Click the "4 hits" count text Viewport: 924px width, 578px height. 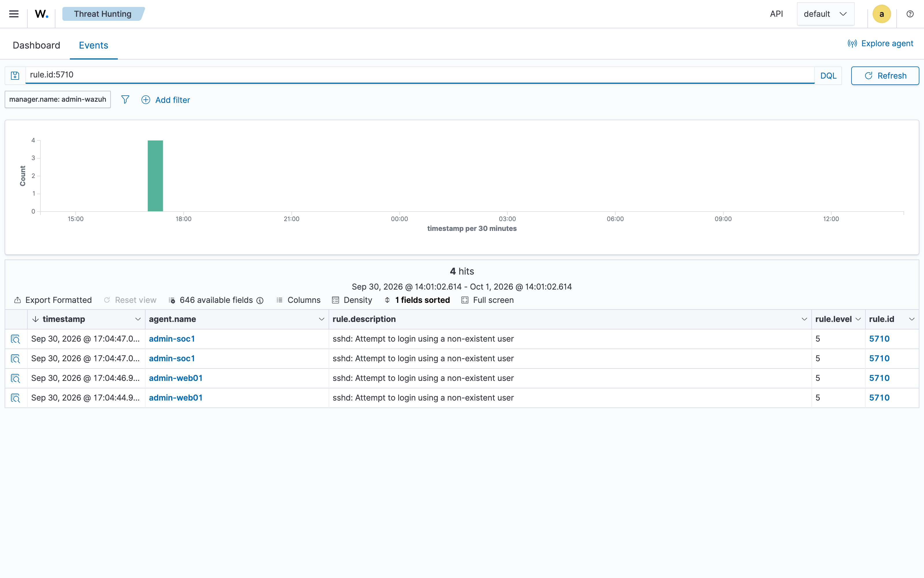(462, 271)
